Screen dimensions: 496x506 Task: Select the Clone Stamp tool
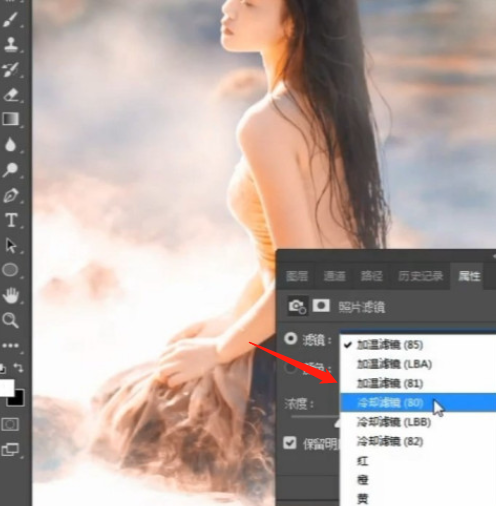[x=10, y=45]
